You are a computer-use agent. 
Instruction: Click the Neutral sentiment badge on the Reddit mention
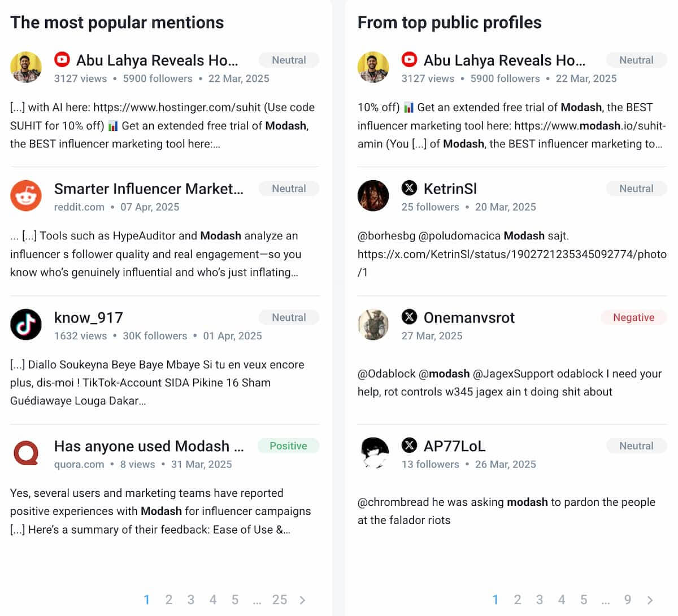click(x=289, y=189)
